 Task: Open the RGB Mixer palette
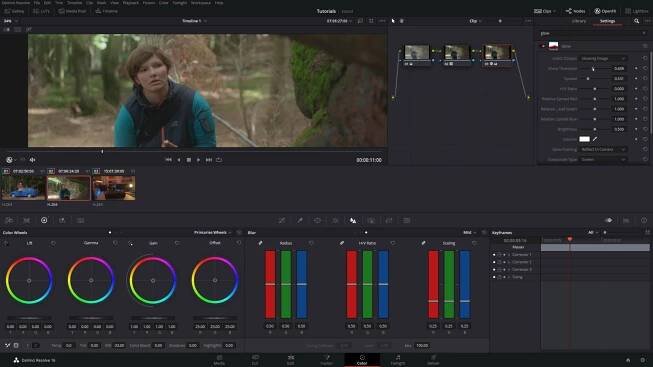tap(62, 220)
